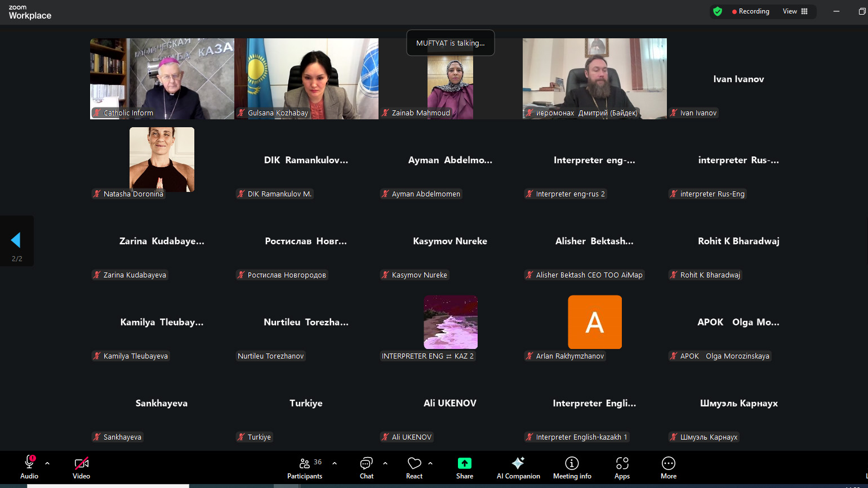The image size is (868, 488).
Task: Open the View layout menu
Action: coord(795,11)
